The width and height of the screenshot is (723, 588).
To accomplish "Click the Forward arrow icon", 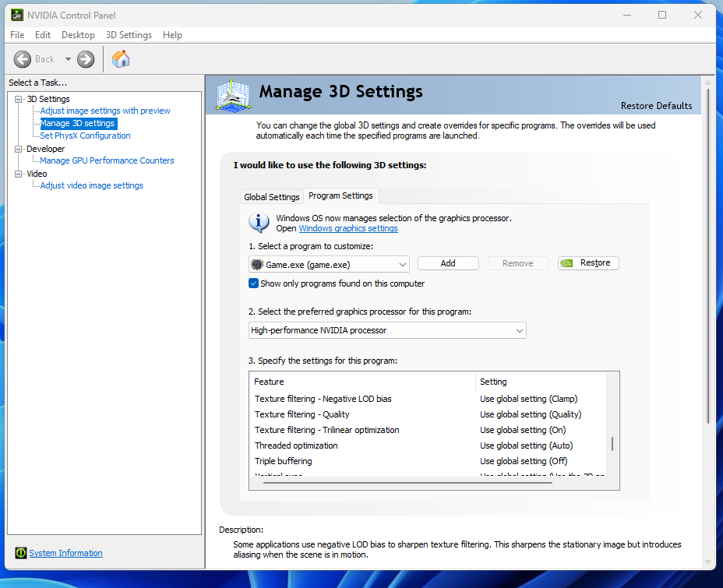I will coord(86,59).
